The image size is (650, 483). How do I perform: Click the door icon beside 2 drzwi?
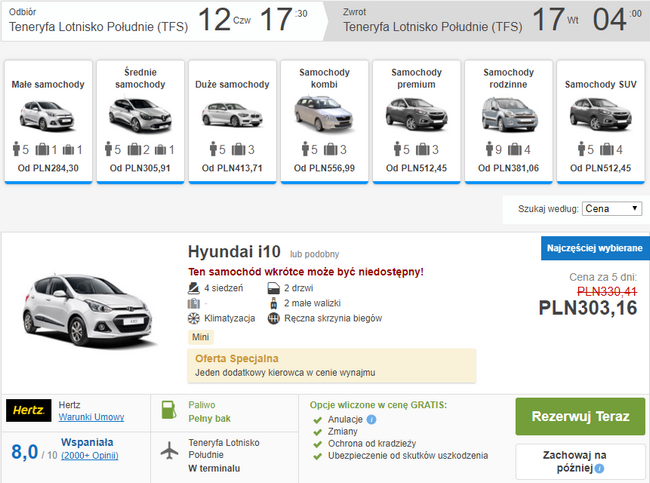pyautogui.click(x=273, y=288)
